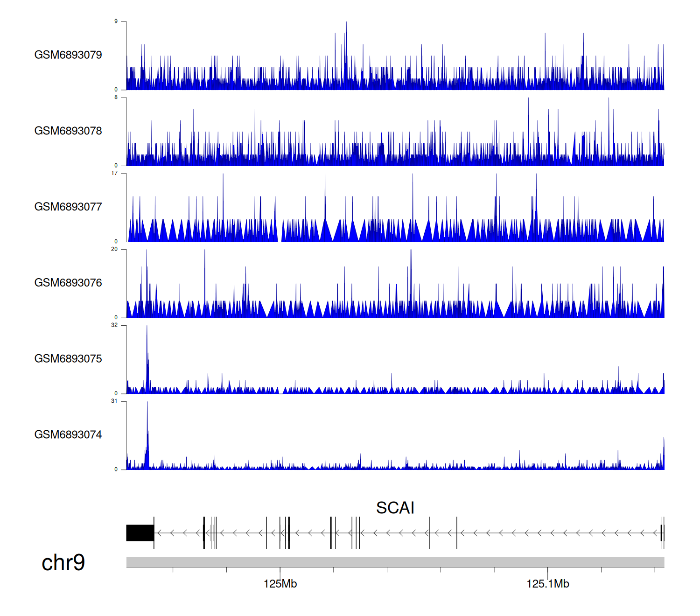700x616 pixels.
Task: Click the y-axis maximum value 32
Action: (x=114, y=325)
